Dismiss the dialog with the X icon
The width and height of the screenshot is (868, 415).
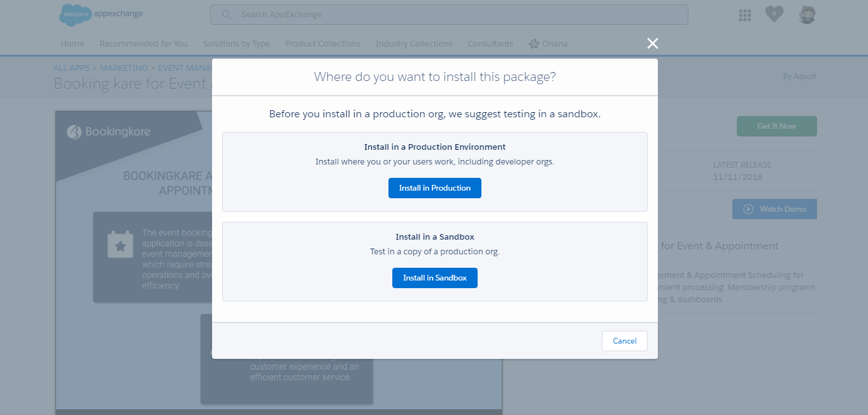652,43
